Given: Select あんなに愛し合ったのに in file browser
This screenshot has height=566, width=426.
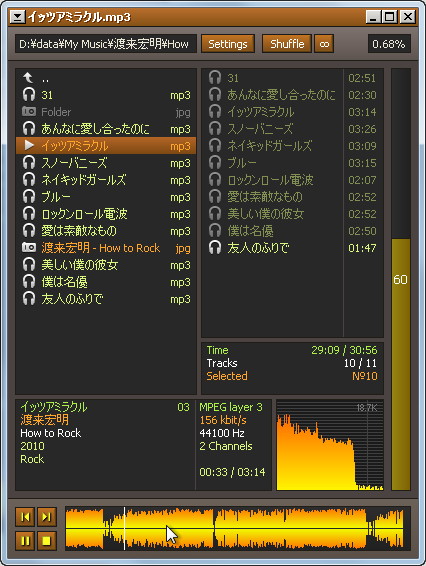Looking at the screenshot, I should point(106,129).
